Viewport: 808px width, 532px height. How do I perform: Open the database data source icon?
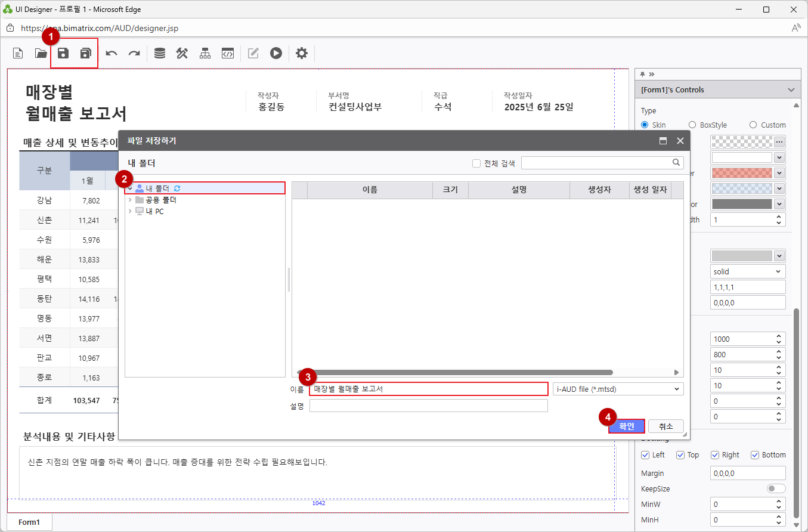tap(160, 53)
